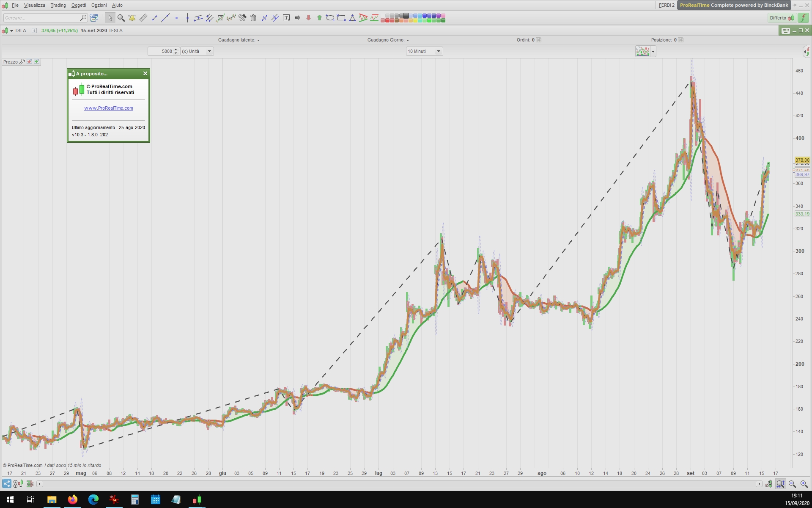Screen dimensions: 812x508
Task: Open the www.ProRealTime.com link
Action: (109, 108)
